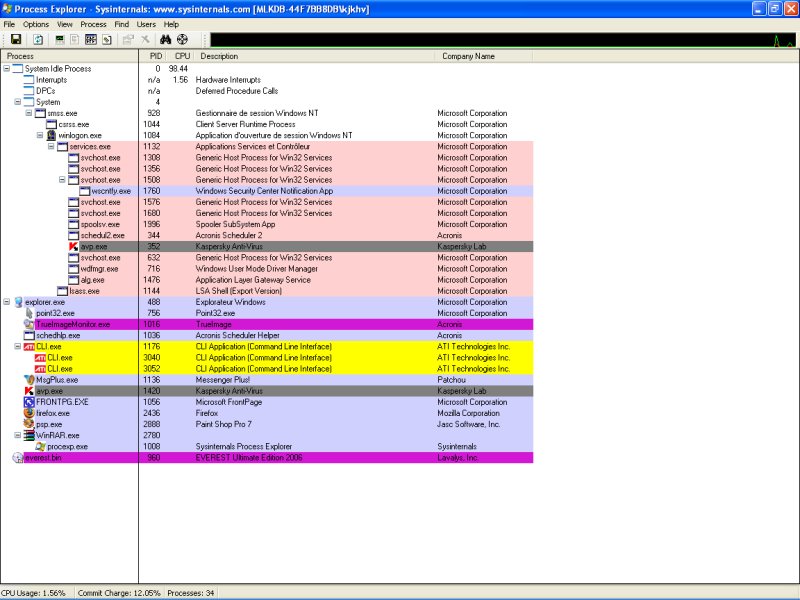800x600 pixels.
Task: Select the schedhlp.exe process name
Action: 58,336
